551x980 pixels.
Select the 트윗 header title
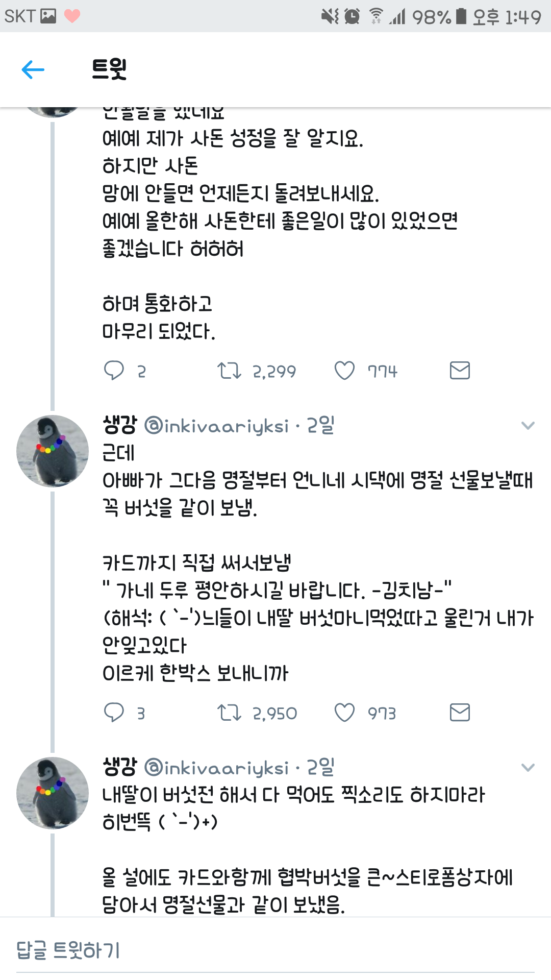(x=107, y=68)
